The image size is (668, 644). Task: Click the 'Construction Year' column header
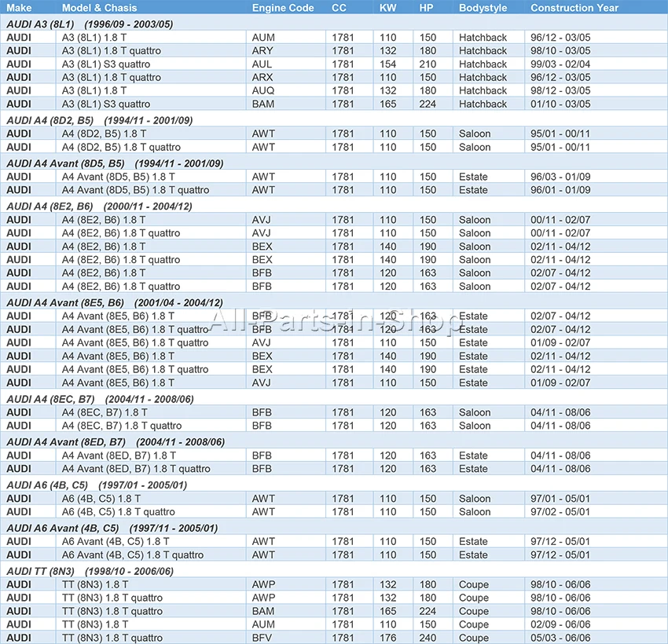574,8
